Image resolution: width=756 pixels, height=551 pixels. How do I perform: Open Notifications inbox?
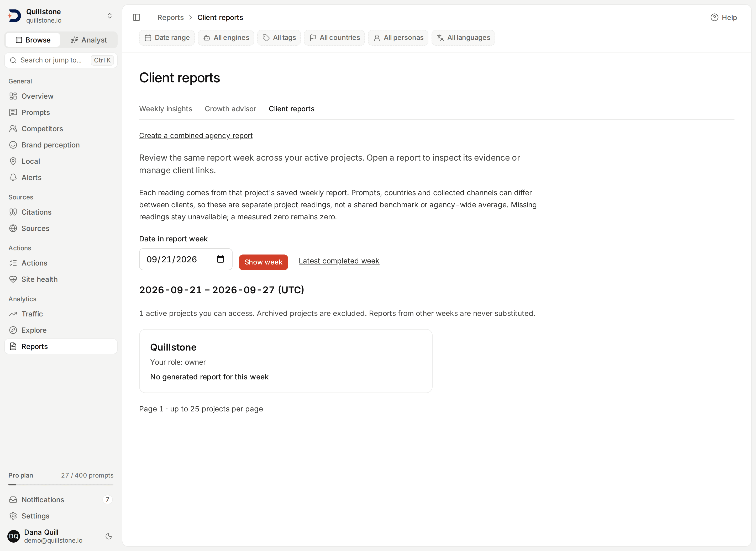[x=61, y=500]
